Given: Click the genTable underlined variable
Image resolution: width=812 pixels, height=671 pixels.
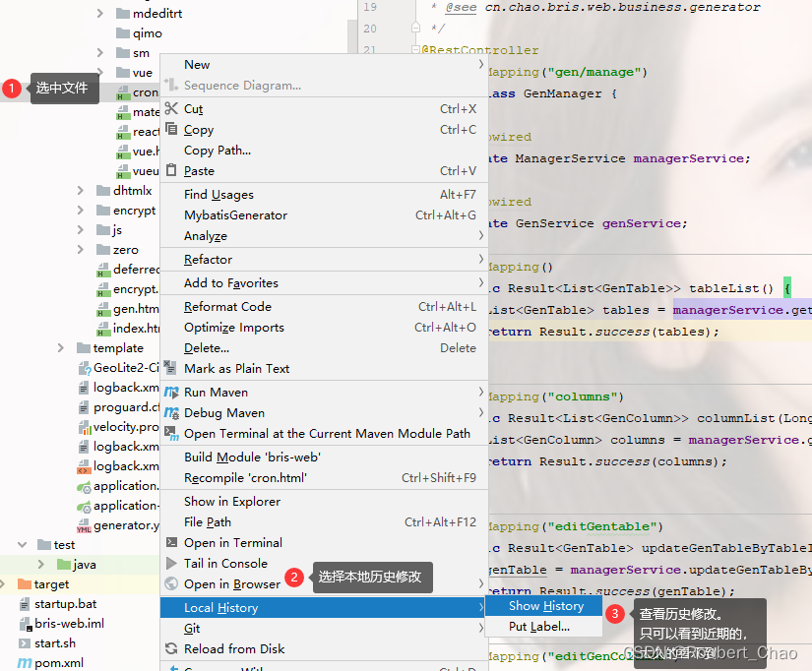Looking at the screenshot, I should [518, 570].
